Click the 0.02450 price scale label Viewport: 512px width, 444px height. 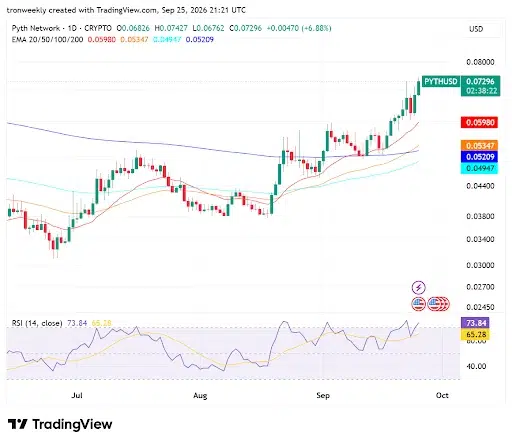click(480, 307)
